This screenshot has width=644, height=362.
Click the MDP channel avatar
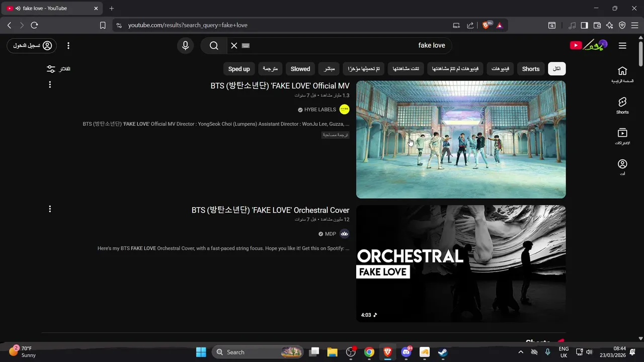345,234
